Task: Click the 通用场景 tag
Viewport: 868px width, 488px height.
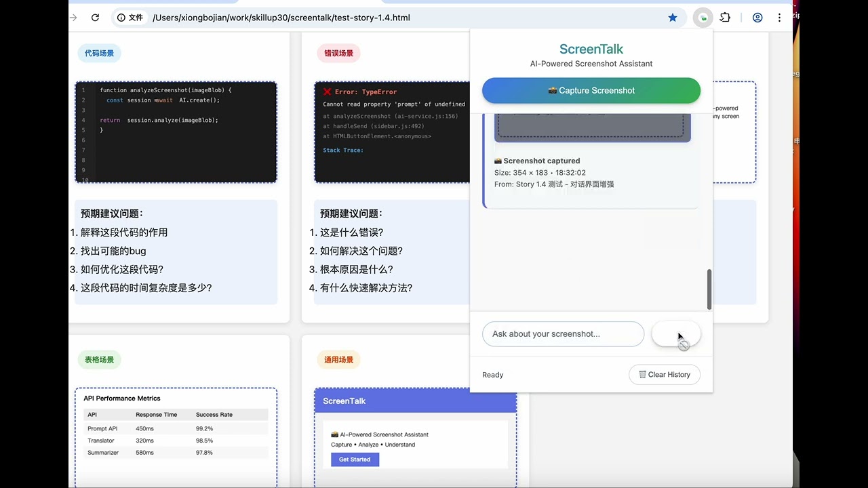Action: coord(338,359)
